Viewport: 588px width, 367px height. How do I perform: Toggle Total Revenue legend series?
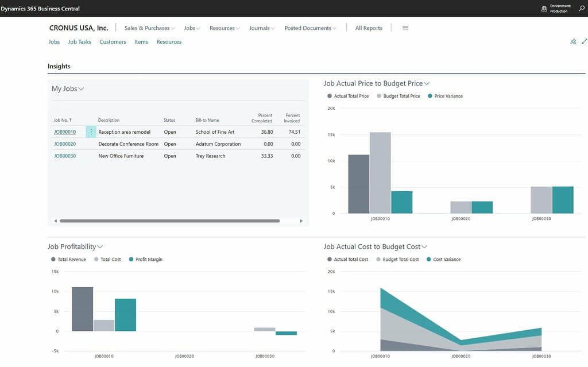[x=68, y=259]
